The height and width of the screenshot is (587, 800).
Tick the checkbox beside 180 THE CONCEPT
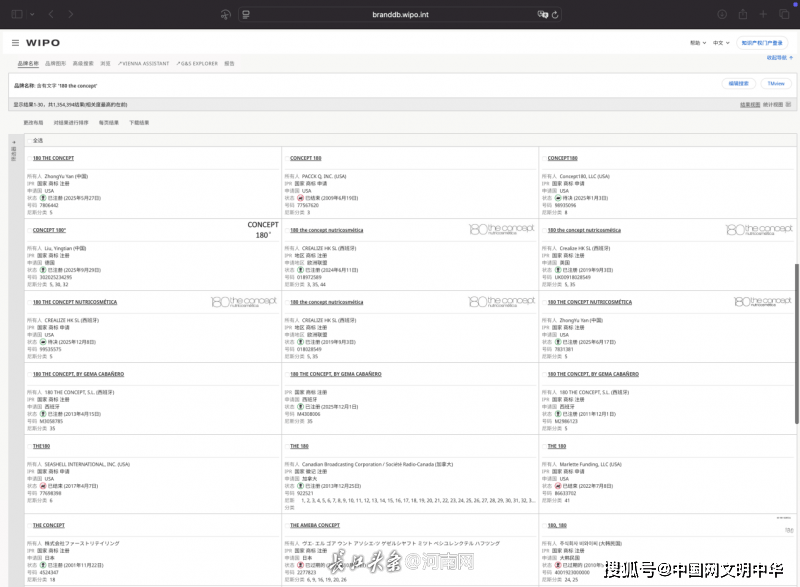pos(27,158)
